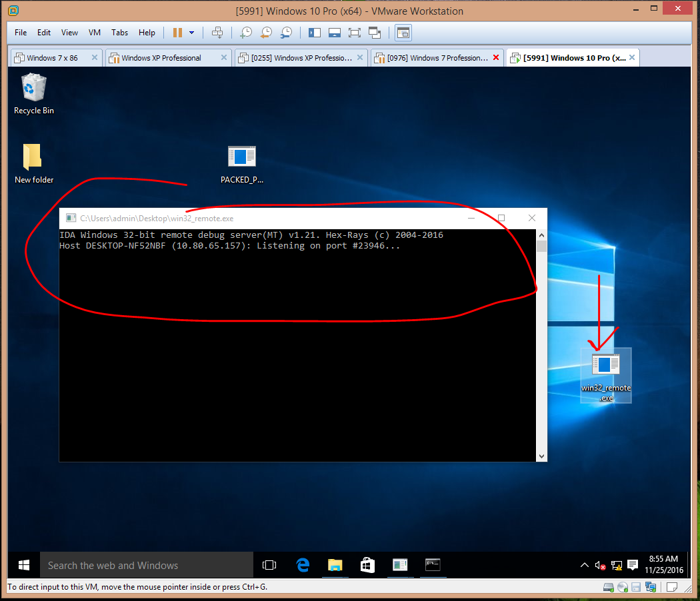Show hidden tray icons chevron
This screenshot has height=601, width=700.
tap(585, 565)
